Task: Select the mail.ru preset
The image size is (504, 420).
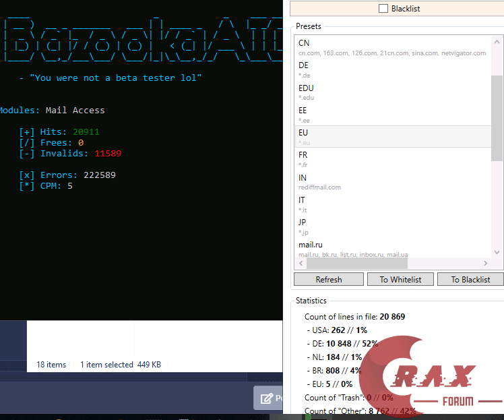Action: tap(393, 249)
